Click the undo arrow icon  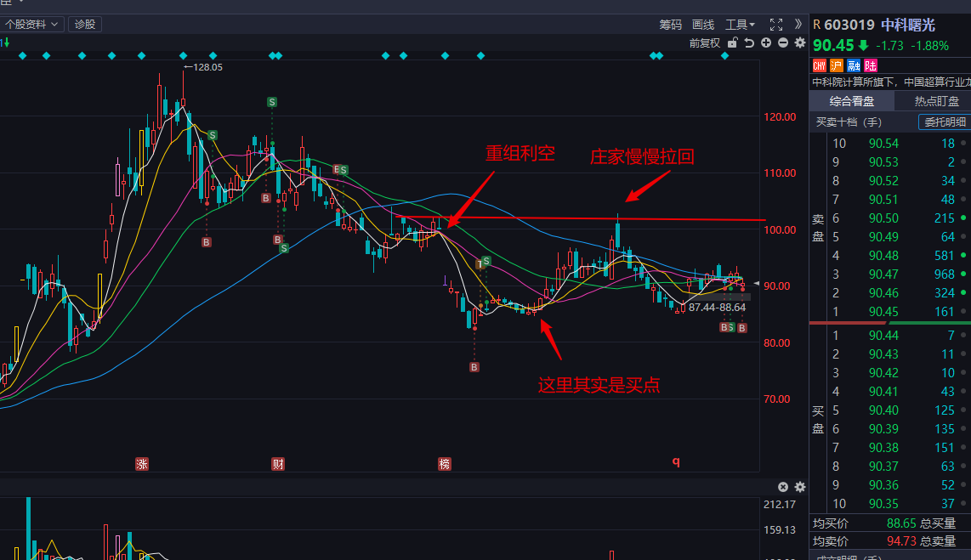tap(749, 42)
